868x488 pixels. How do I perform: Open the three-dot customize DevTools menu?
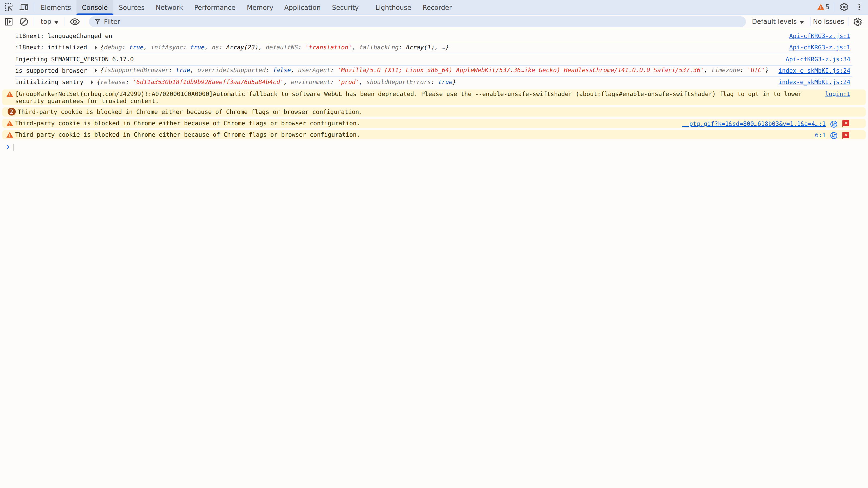coord(859,7)
